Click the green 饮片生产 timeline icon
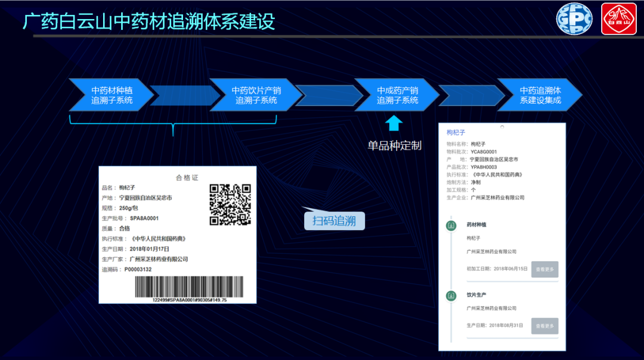644x360 pixels. 451,296
